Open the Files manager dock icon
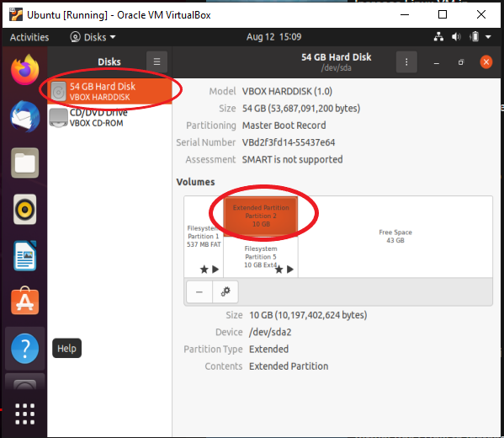 [x=24, y=163]
